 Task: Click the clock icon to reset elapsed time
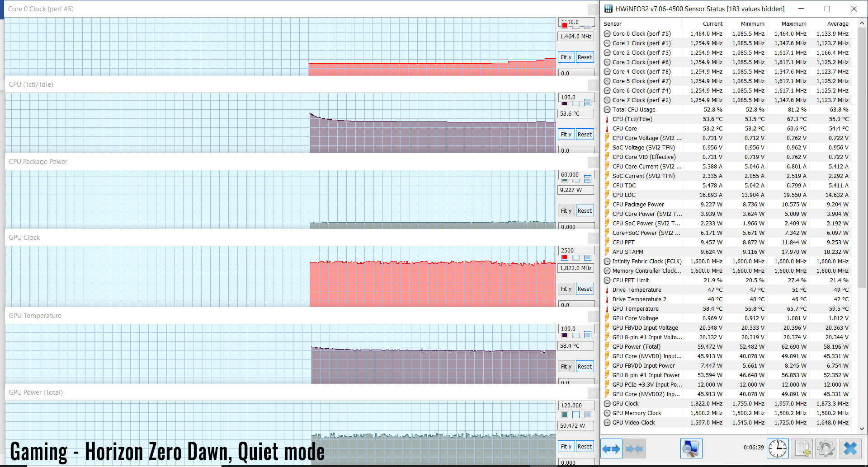pyautogui.click(x=778, y=448)
